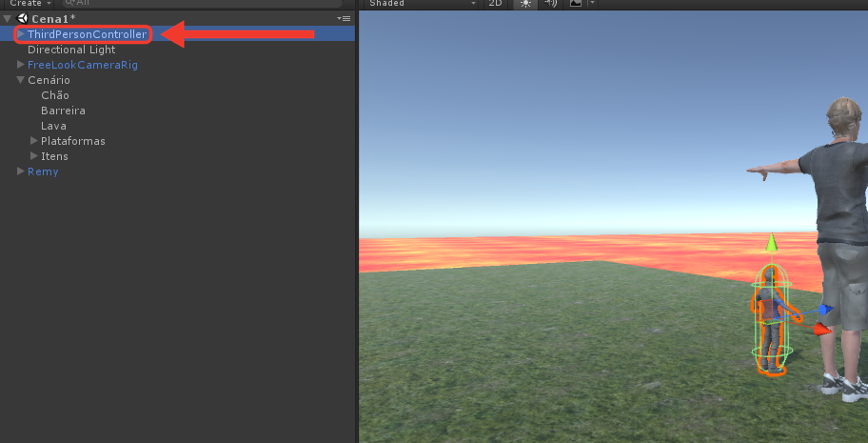Open the Shaded draw mode dropdown
Image resolution: width=868 pixels, height=443 pixels.
[x=423, y=4]
